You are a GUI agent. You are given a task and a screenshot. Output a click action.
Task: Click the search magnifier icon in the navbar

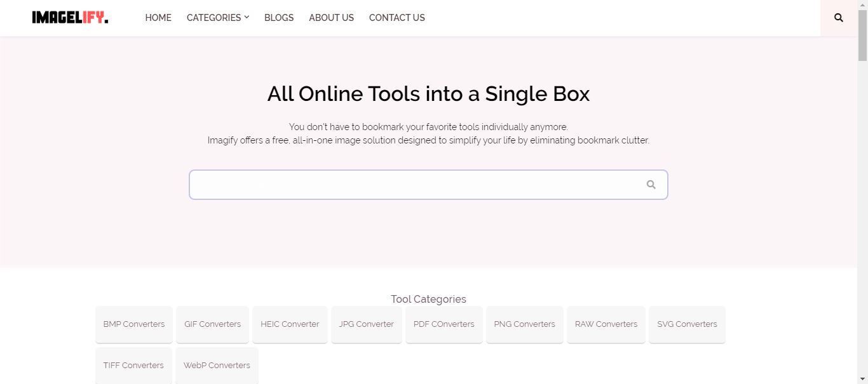point(837,18)
